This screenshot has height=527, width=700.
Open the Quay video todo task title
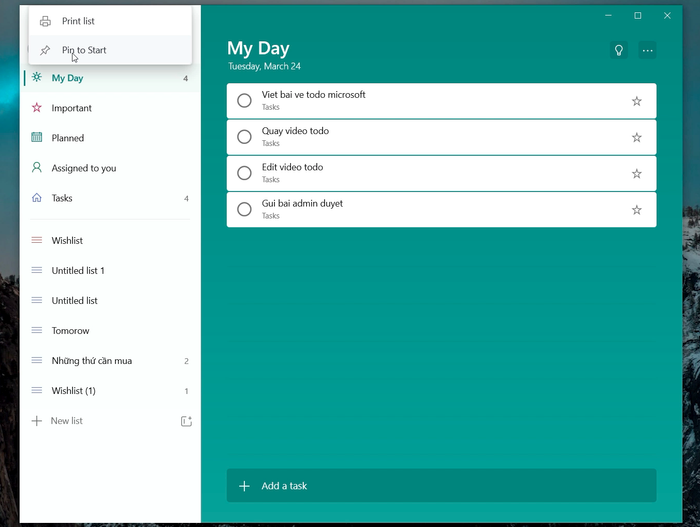[x=295, y=131]
